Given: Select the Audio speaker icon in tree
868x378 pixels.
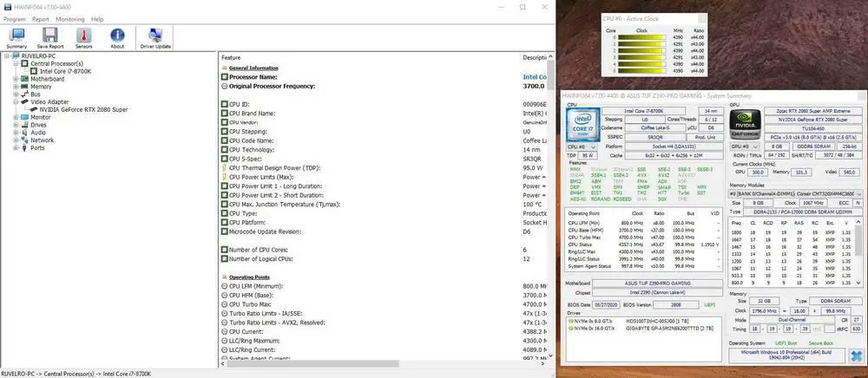Looking at the screenshot, I should tap(25, 133).
